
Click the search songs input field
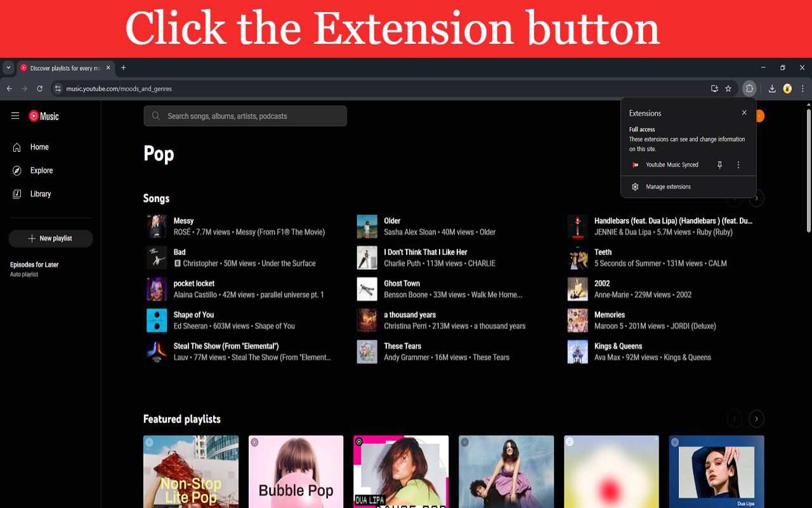pos(245,116)
